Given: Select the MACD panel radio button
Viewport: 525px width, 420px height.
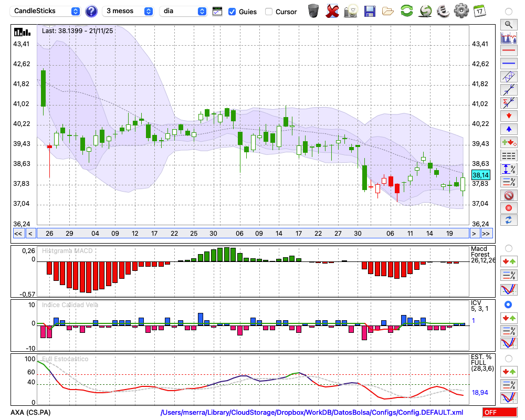Looking at the screenshot, I should tap(509, 248).
